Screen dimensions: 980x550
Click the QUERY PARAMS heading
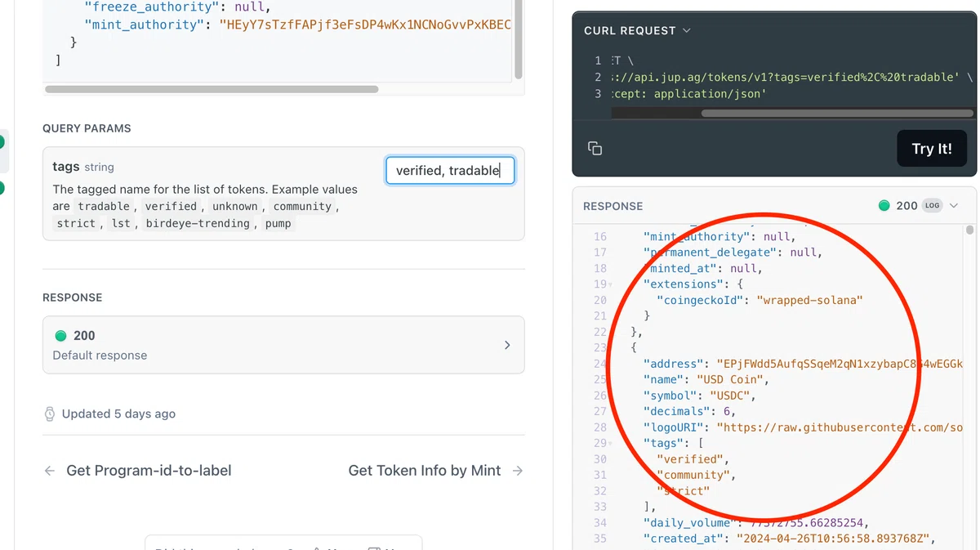tap(87, 128)
